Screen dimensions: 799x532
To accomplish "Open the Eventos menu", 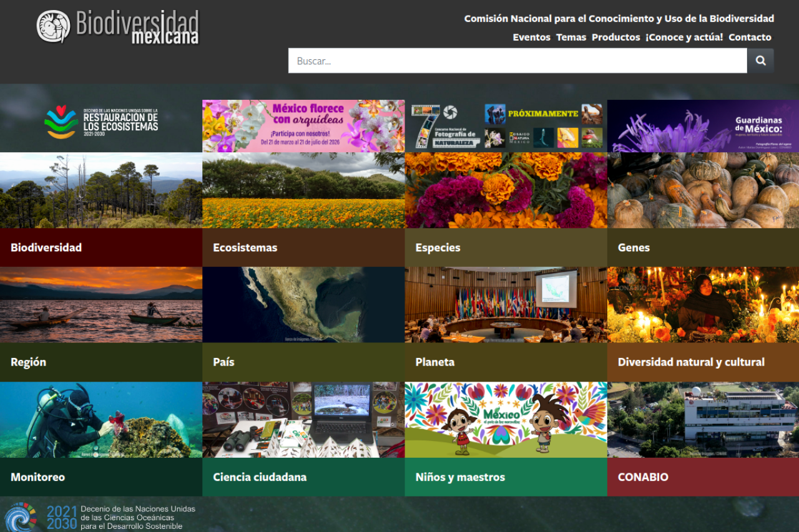I will tap(531, 37).
